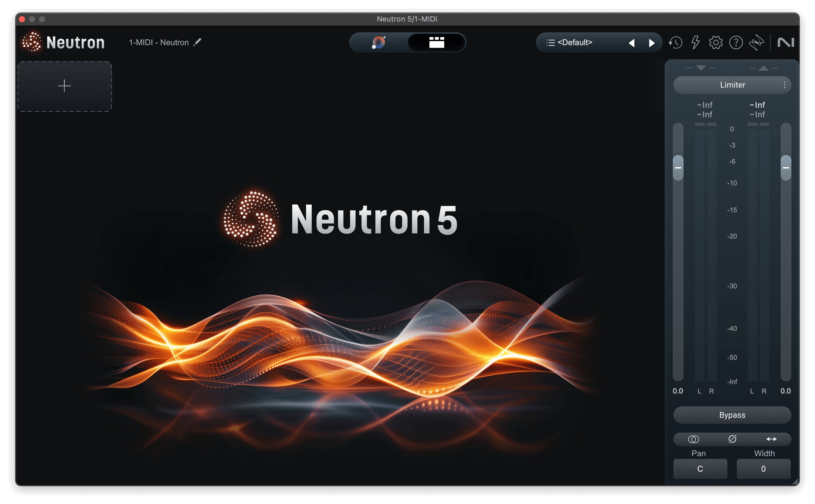
Task: Click the Native Instruments NI logo
Action: (786, 43)
